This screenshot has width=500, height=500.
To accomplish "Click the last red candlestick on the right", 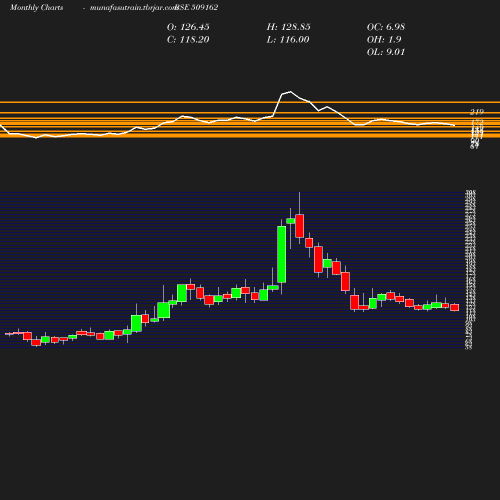I will coord(455,307).
